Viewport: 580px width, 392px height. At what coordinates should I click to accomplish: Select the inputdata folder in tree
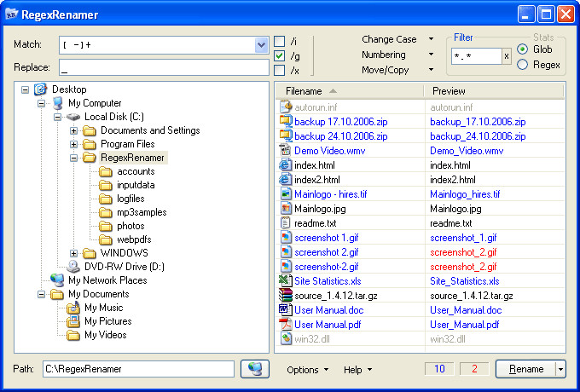tap(136, 185)
